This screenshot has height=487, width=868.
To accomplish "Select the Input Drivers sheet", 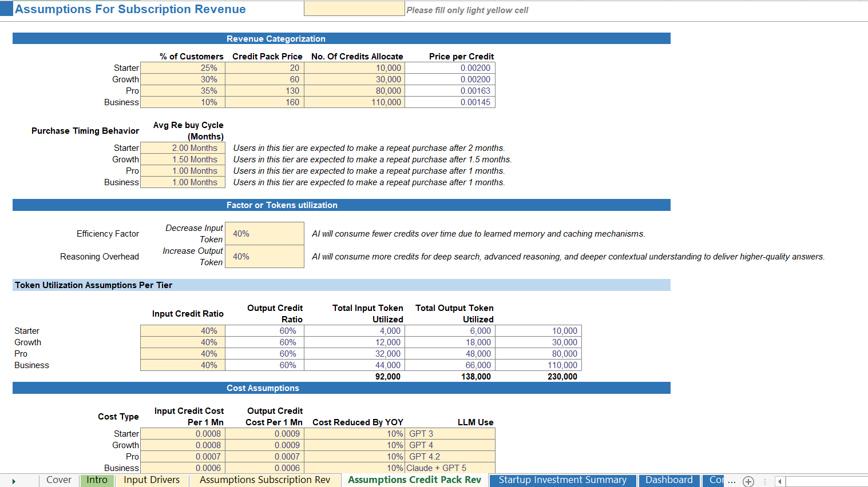I will coord(151,480).
